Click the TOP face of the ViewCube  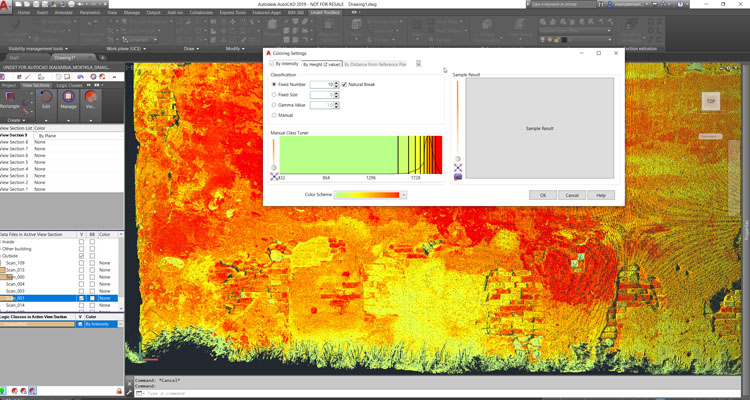click(x=710, y=101)
